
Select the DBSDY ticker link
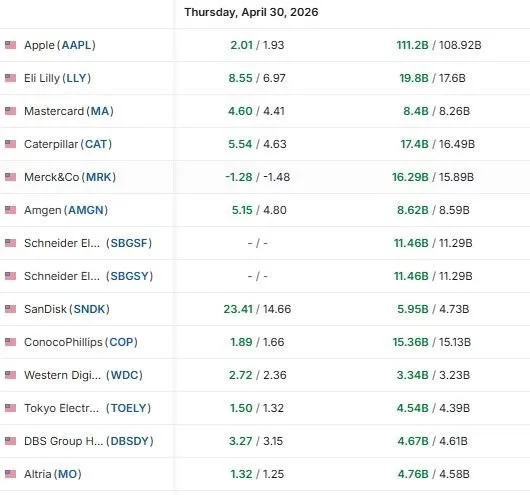[130, 441]
